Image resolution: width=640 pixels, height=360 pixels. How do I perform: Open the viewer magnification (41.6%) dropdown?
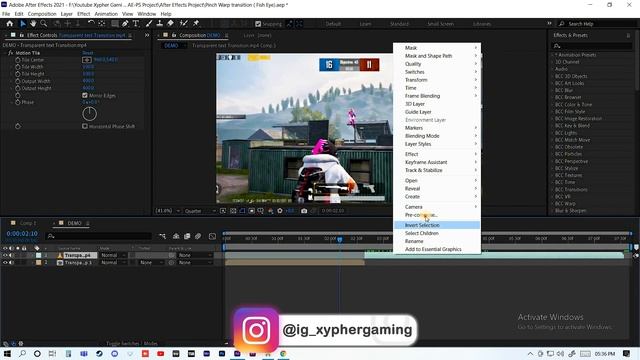[168, 211]
